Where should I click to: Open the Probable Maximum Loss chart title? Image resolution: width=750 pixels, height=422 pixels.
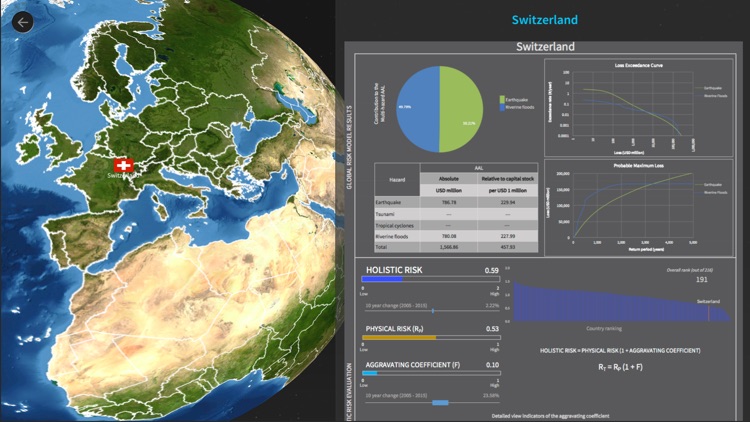tap(638, 166)
